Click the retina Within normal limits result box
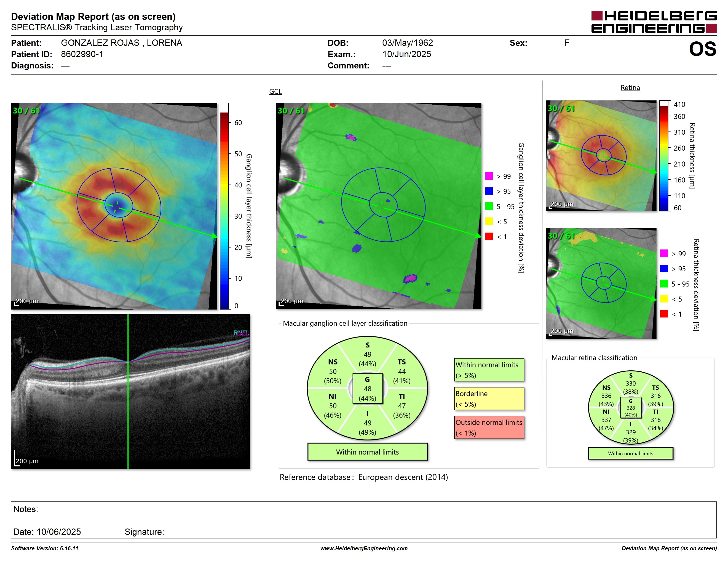 point(631,453)
